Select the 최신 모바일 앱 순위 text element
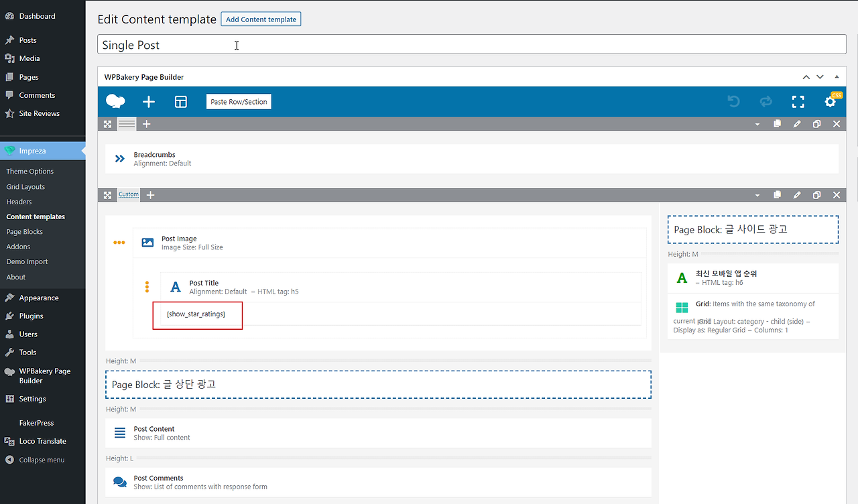 click(753, 278)
